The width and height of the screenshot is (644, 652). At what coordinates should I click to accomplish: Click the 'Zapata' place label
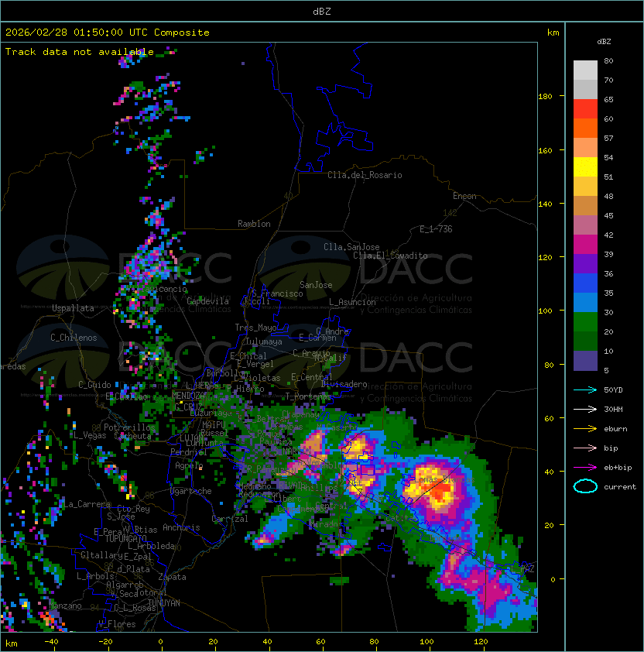click(x=172, y=577)
